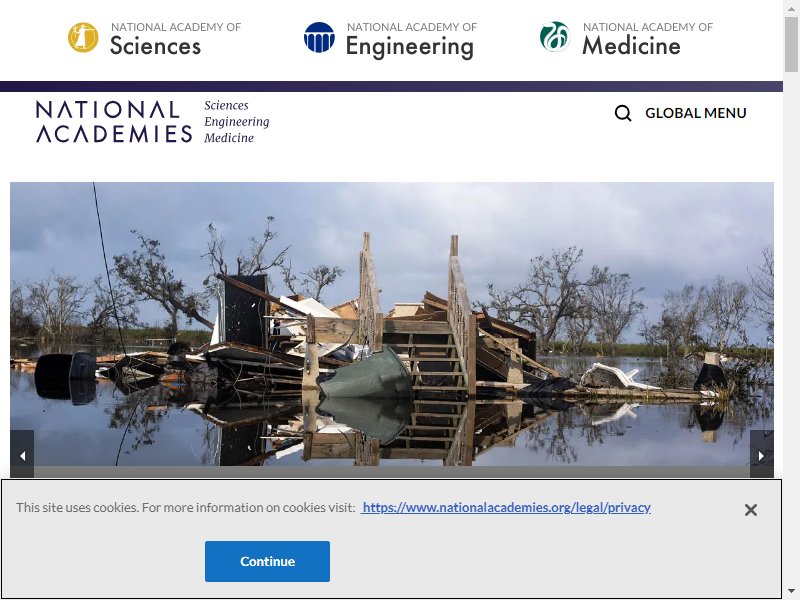This screenshot has height=600, width=800.
Task: Open search with the magnifying glass icon
Action: pos(623,113)
